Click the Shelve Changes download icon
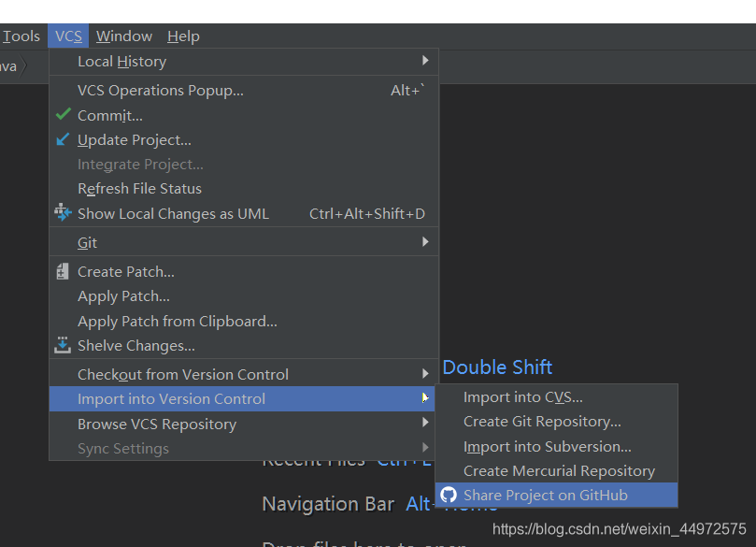Screen dimensions: 756x547 click(x=63, y=345)
